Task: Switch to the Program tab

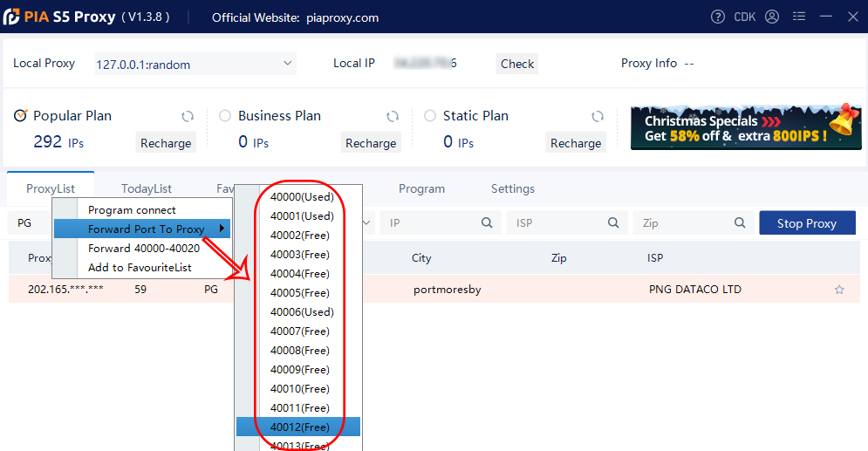Action: click(x=422, y=188)
